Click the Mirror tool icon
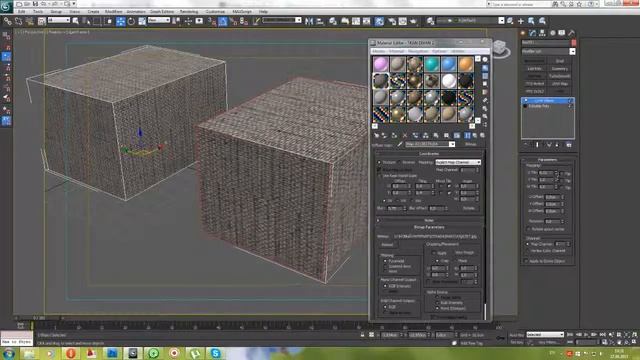This screenshot has width=640, height=360. (309, 21)
